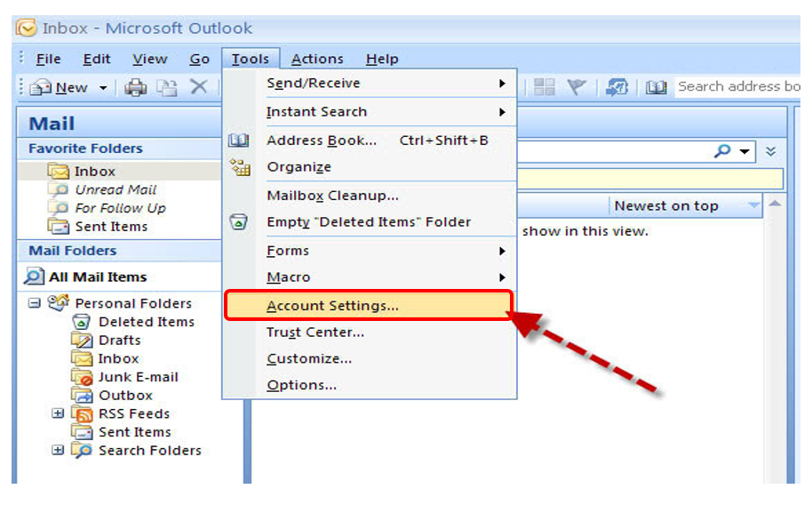Select Sent Items in Favorite Folders
The width and height of the screenshot is (812, 505).
coord(111,227)
